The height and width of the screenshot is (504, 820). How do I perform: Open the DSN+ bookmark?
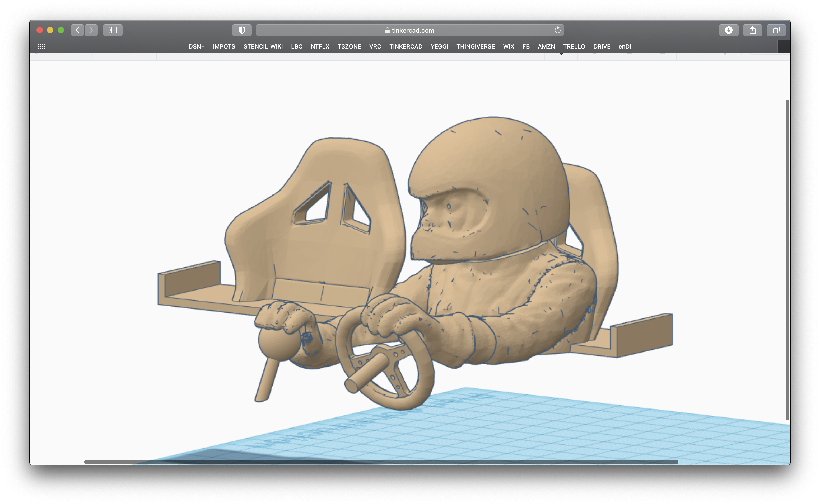[x=196, y=46]
